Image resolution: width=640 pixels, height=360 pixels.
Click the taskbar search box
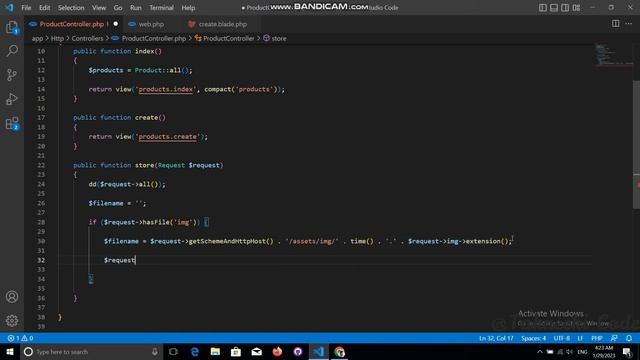click(x=92, y=352)
